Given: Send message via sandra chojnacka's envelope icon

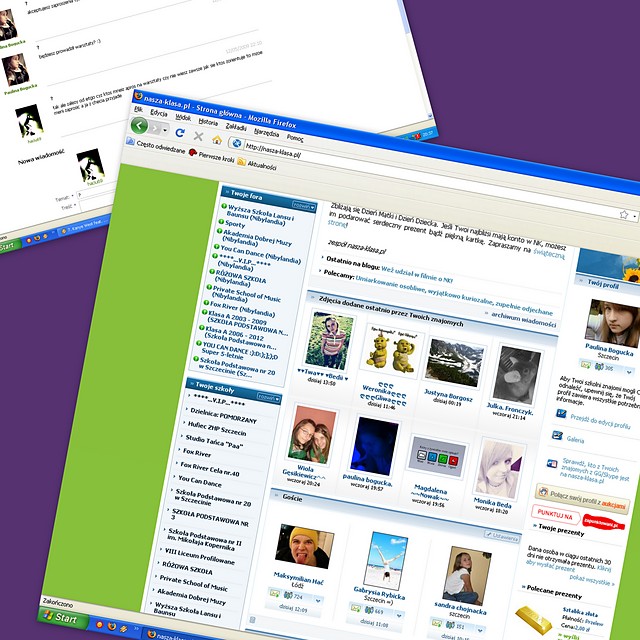Looking at the screenshot, I should click(436, 623).
